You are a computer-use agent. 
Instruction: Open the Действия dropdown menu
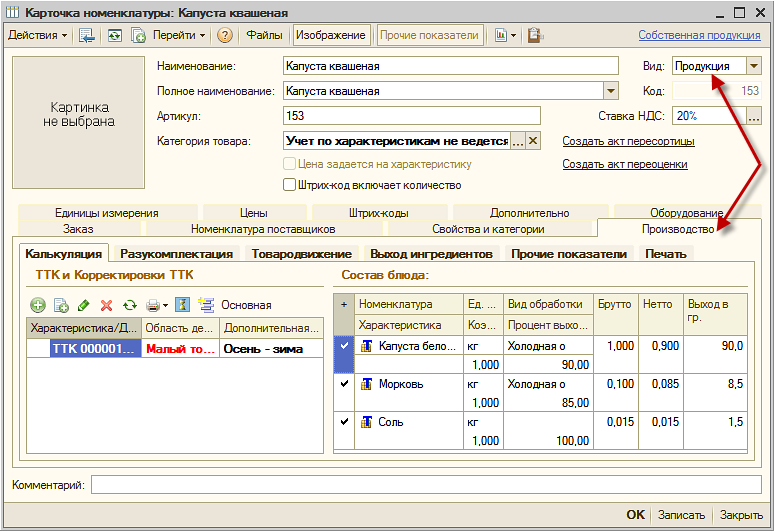(x=38, y=36)
